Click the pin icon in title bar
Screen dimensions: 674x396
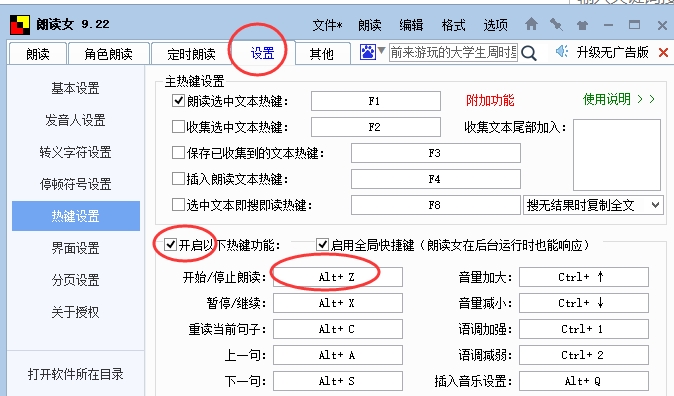pyautogui.click(x=556, y=25)
